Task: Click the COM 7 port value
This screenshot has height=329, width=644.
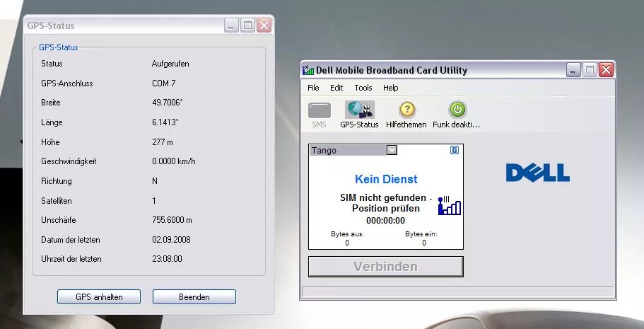Action: coord(163,83)
